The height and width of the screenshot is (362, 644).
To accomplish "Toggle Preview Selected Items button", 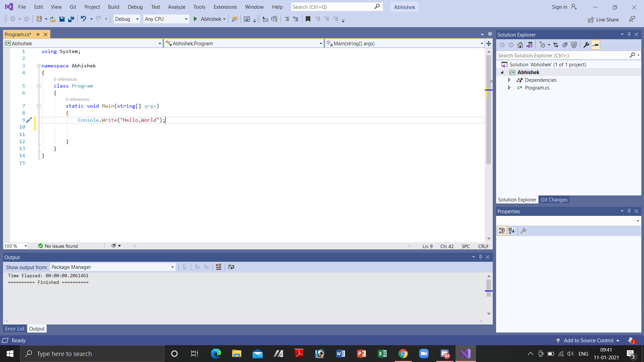I will tap(595, 45).
